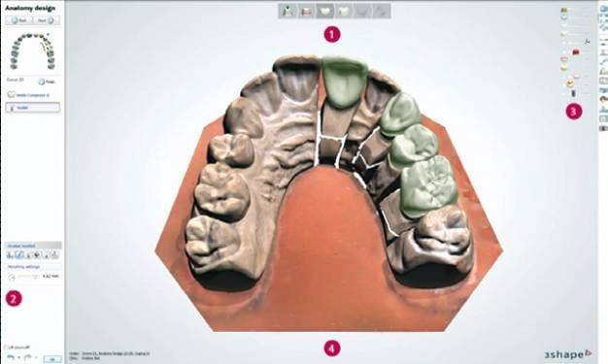This screenshot has width=608, height=364.
Task: Choose the fourth sculpt toolkit tool icon
Action: pyautogui.click(x=37, y=254)
